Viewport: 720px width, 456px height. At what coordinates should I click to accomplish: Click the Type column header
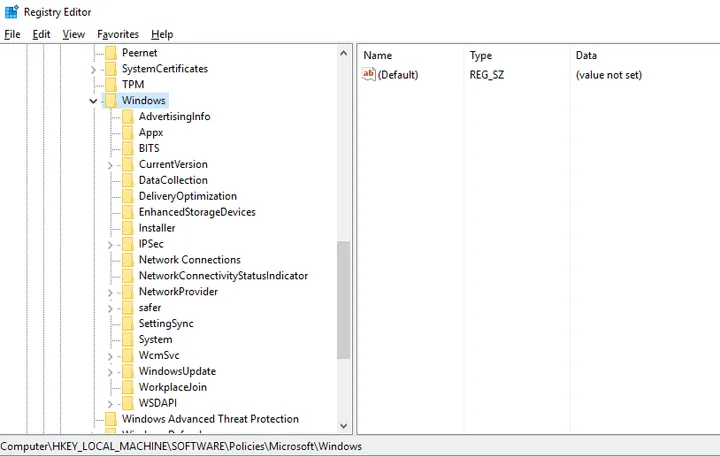coord(481,55)
